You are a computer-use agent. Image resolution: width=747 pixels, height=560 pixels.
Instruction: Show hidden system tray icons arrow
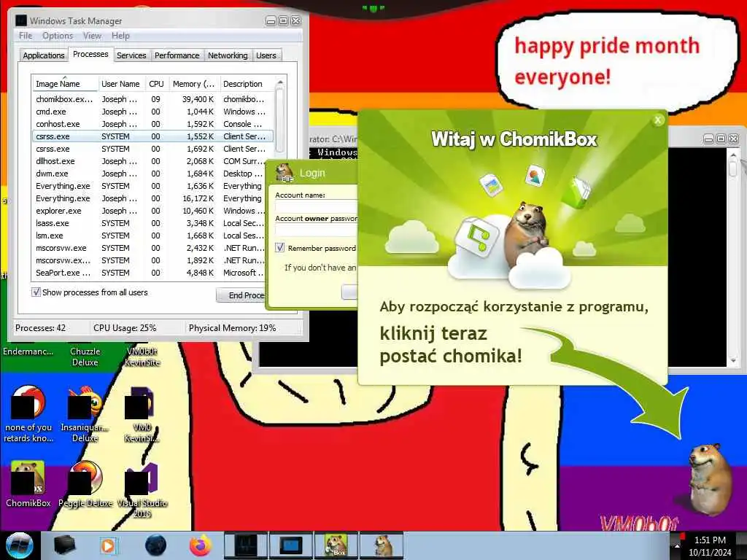(x=676, y=545)
